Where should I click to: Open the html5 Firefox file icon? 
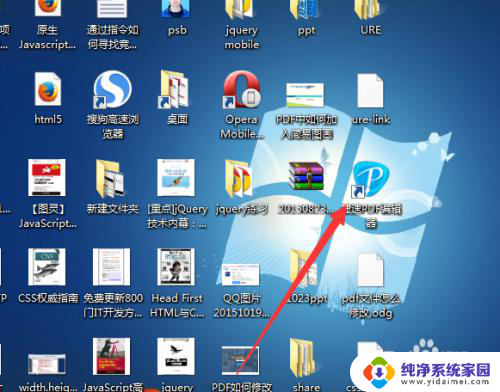click(x=48, y=90)
